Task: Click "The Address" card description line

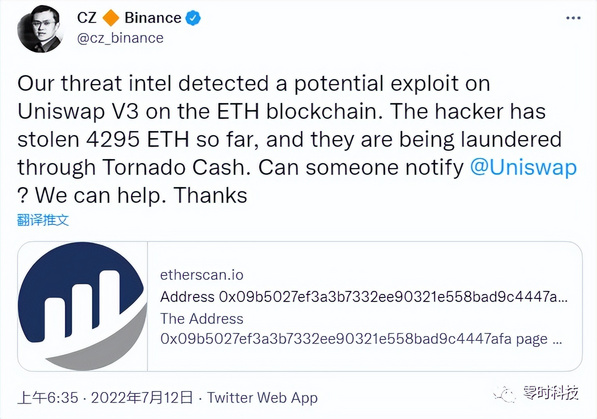Action: 202,318
